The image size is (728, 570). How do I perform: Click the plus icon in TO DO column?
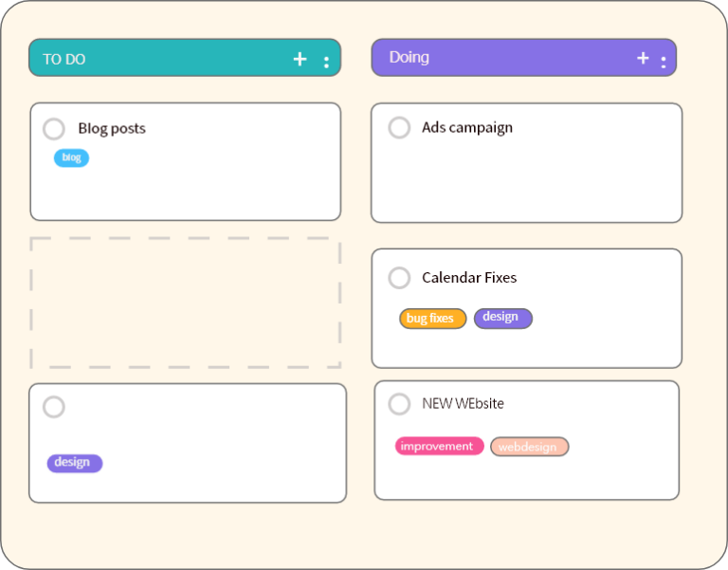click(x=300, y=59)
